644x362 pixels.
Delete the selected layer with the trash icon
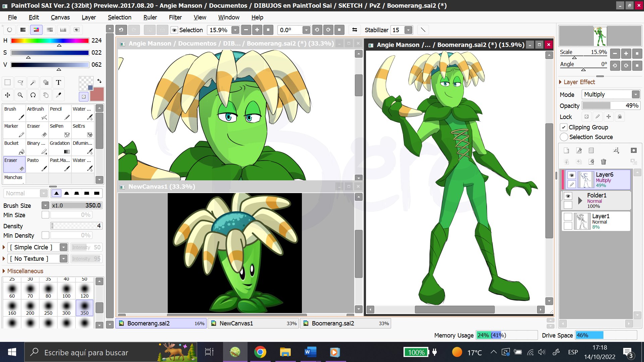[604, 162]
